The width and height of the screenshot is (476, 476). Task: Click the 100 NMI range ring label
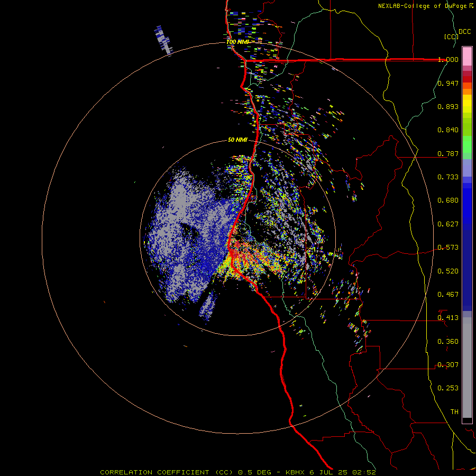click(237, 42)
